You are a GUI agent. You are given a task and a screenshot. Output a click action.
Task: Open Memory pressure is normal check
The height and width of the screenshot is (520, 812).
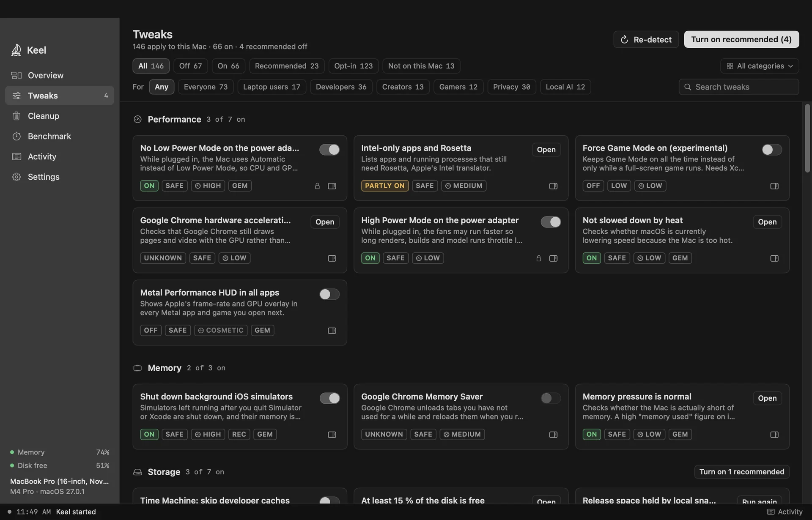point(767,398)
